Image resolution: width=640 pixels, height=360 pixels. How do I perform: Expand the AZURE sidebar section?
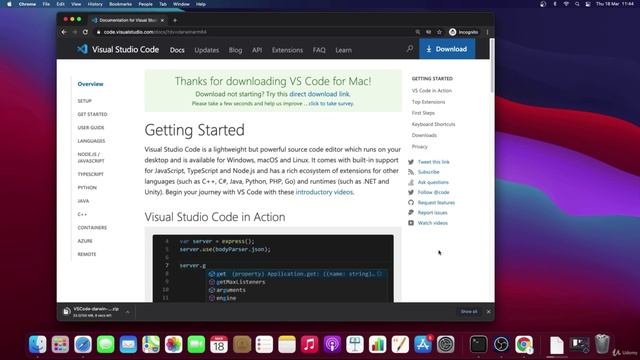[85, 241]
